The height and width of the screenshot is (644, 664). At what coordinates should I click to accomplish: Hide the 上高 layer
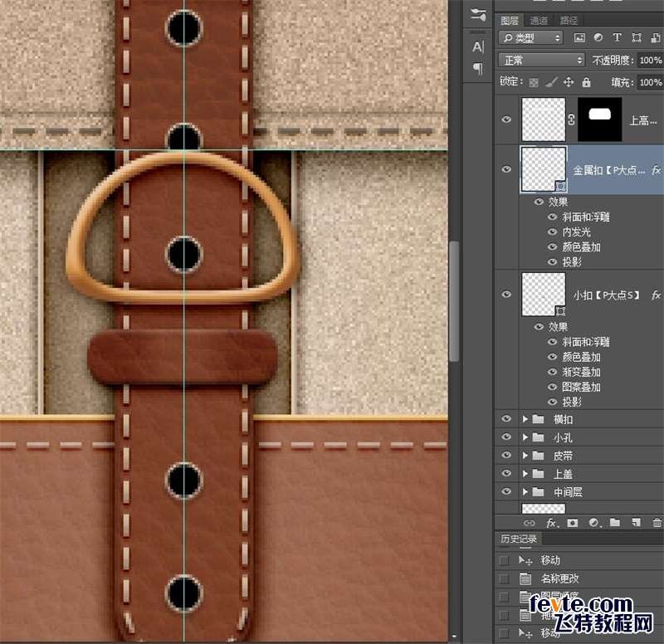click(506, 120)
